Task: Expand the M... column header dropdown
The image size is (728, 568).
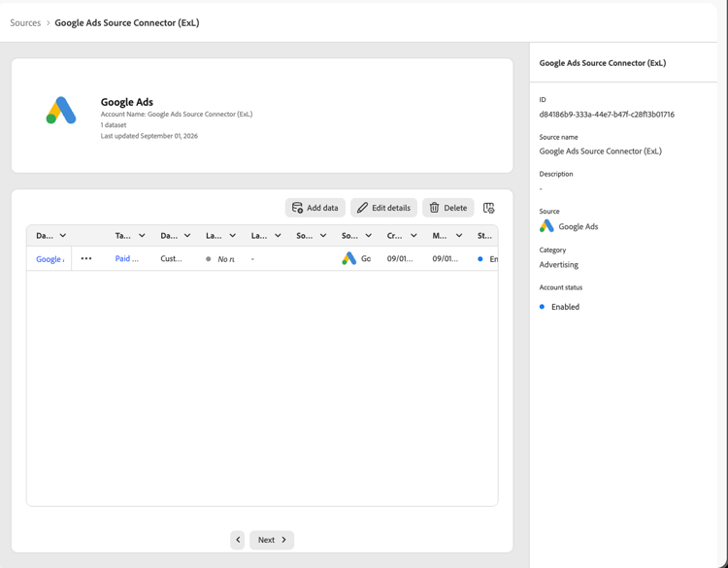Action: point(459,236)
